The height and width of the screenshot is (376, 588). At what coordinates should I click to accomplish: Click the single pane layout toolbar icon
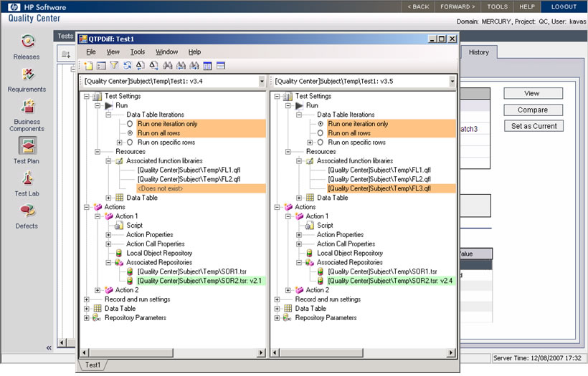point(221,66)
